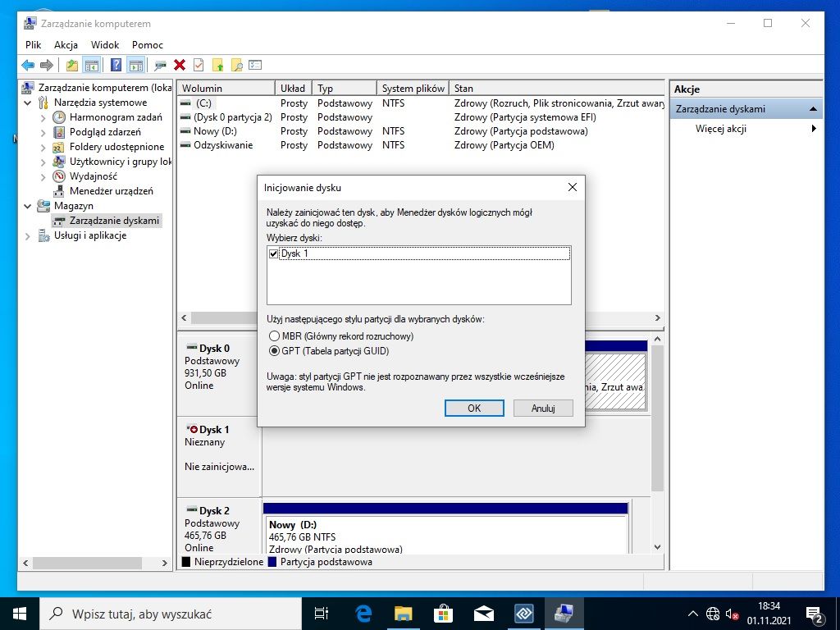Viewport: 840px width, 630px height.
Task: Select Harmonogram zadań in tree
Action: [116, 117]
